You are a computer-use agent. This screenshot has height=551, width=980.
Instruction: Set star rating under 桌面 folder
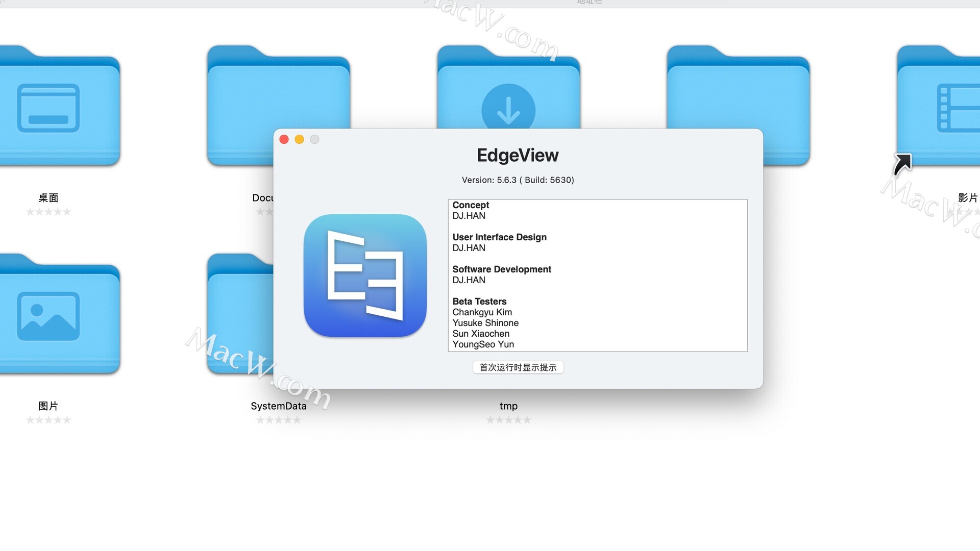point(48,212)
